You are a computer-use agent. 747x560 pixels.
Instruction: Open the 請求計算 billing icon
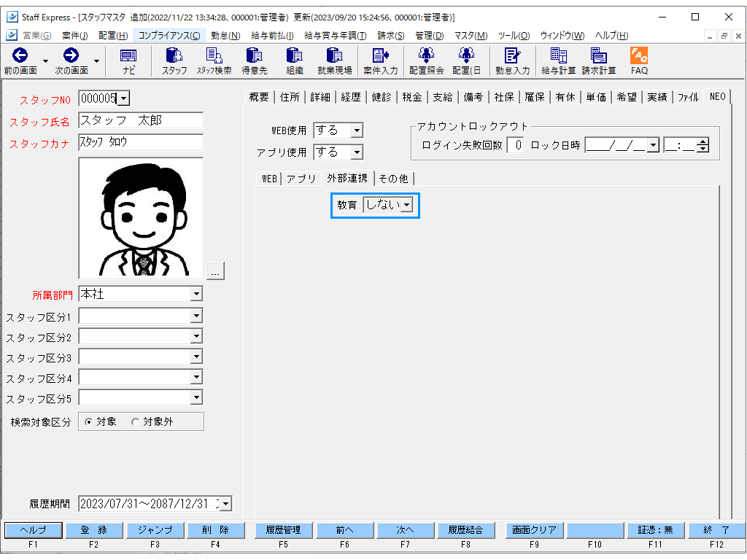click(x=598, y=61)
